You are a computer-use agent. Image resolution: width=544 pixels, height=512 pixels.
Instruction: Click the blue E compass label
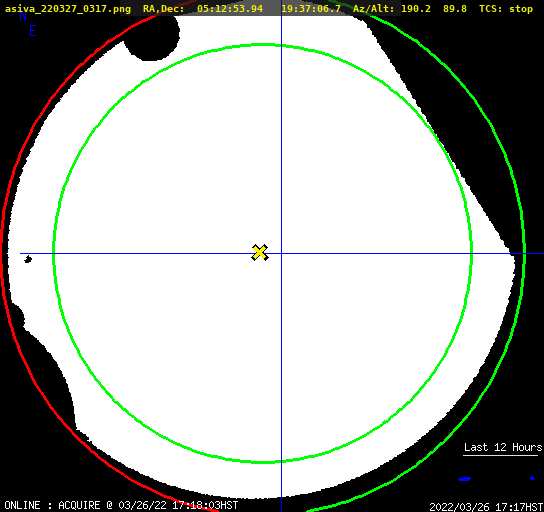tap(33, 31)
